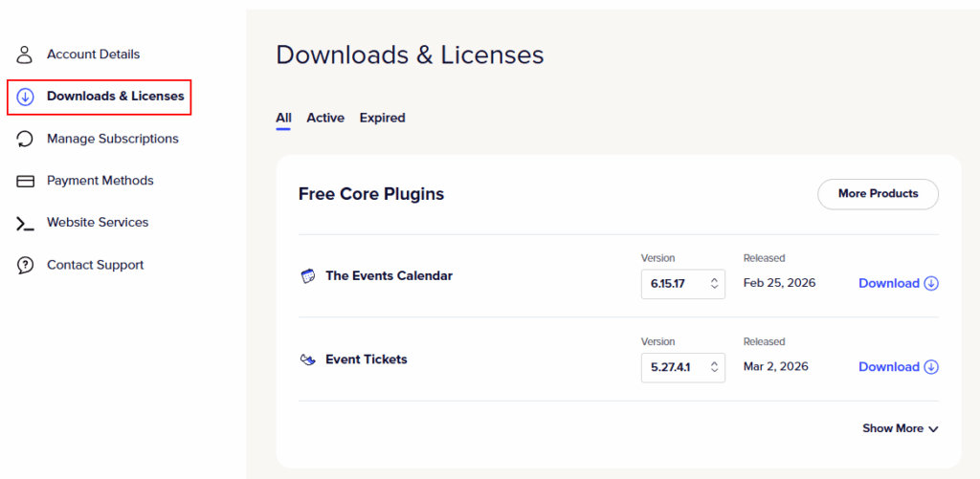This screenshot has height=479, width=980.
Task: Click the Account Details person icon
Action: (26, 54)
